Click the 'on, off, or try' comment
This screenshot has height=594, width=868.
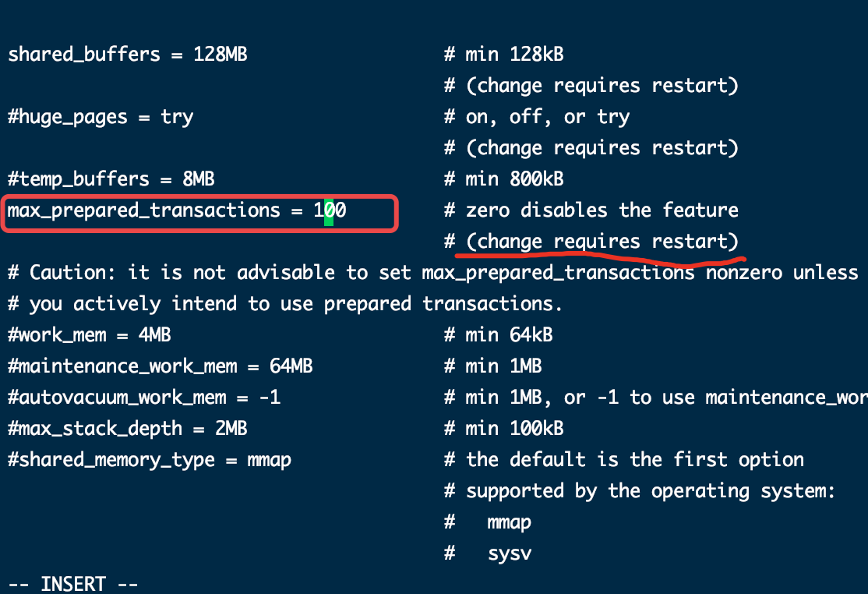coord(537,117)
